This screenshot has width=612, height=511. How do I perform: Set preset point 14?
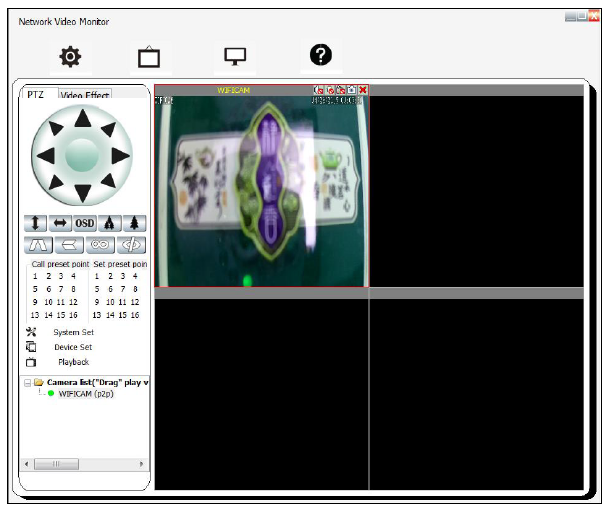[110, 315]
